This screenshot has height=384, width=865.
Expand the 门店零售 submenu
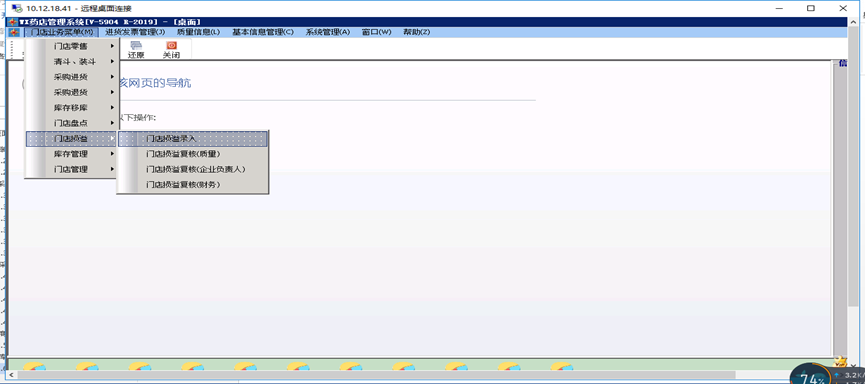72,46
